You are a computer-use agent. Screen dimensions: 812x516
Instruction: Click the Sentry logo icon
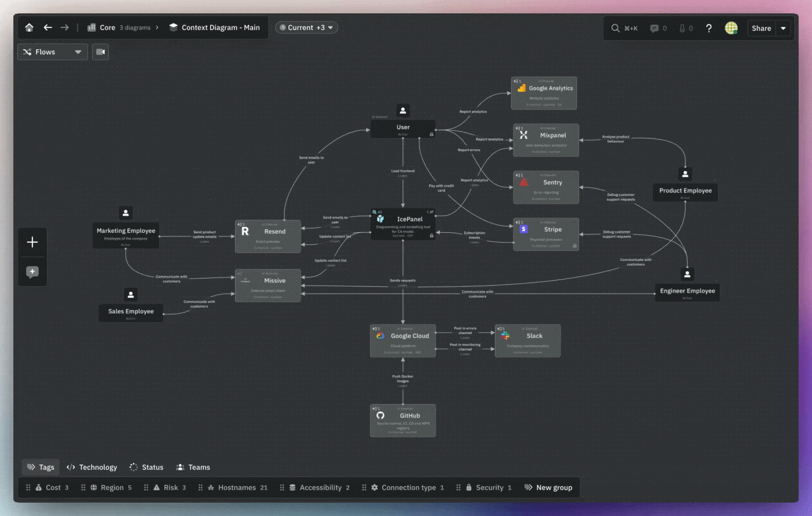(x=524, y=182)
